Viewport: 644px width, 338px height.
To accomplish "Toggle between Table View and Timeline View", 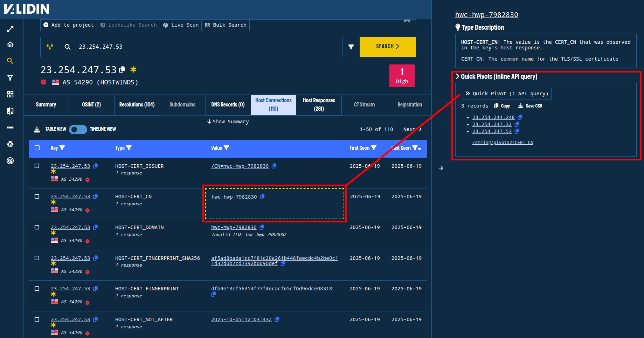I will point(78,129).
